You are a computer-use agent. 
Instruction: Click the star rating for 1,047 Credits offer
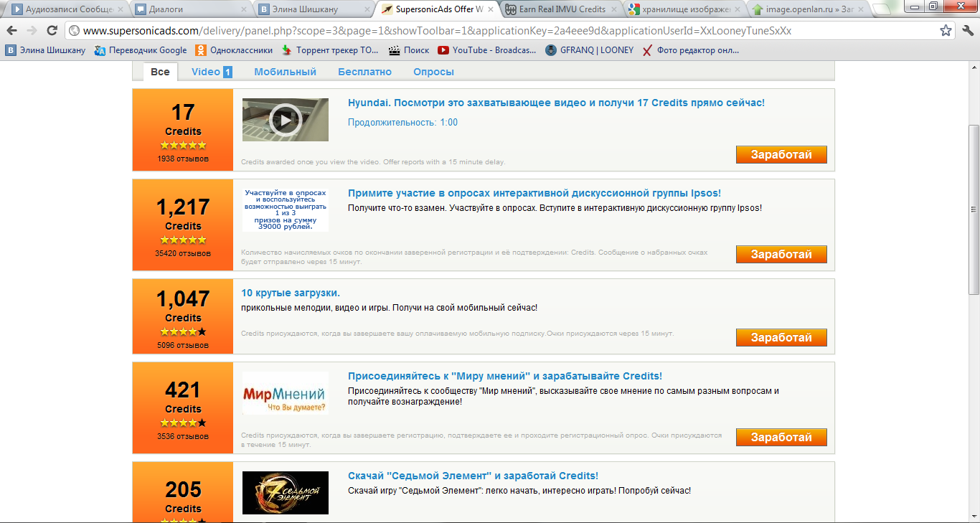(183, 331)
